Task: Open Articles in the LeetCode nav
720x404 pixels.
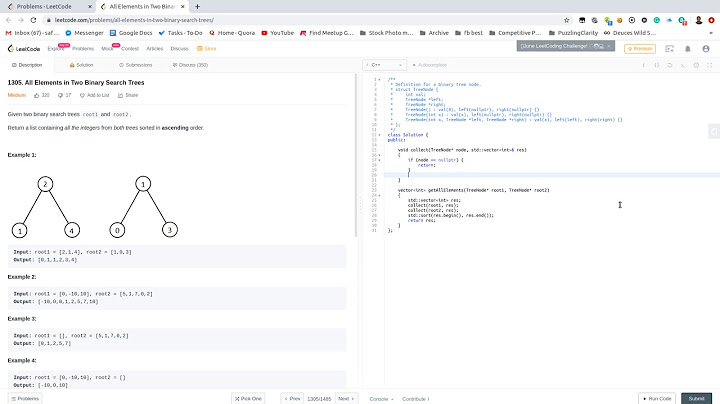Action: pos(155,49)
